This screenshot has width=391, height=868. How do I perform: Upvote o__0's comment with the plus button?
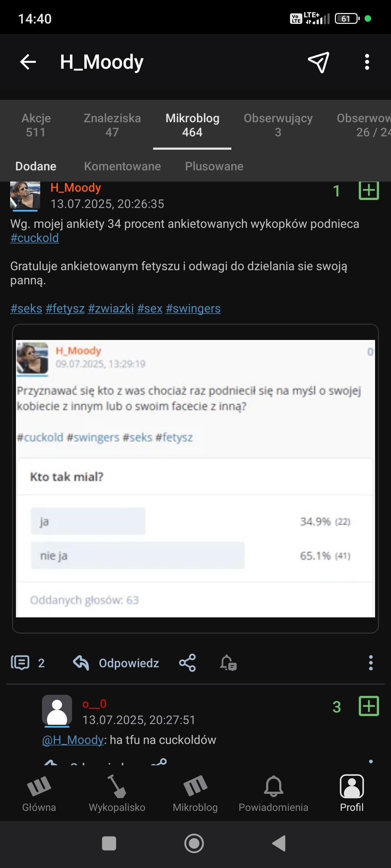(x=369, y=706)
